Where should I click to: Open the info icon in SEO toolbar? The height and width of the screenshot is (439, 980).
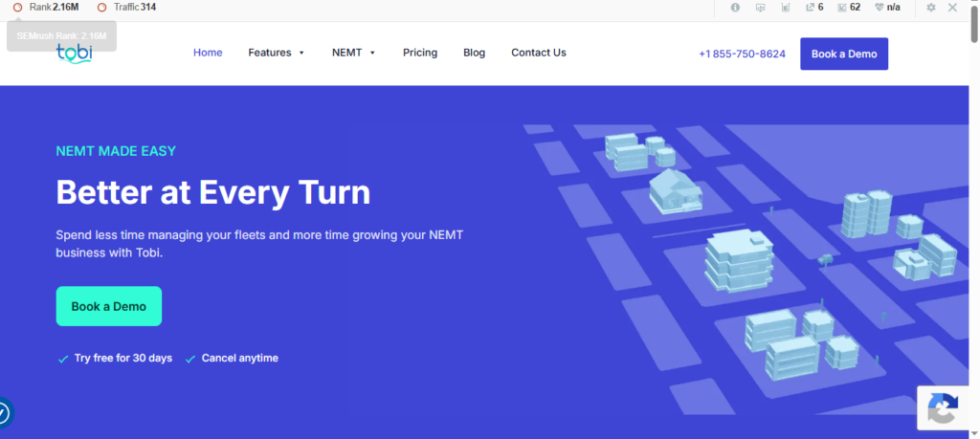[x=735, y=8]
